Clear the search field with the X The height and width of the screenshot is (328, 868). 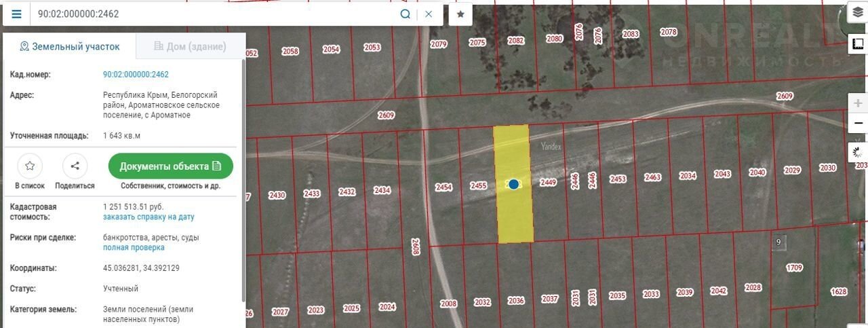coord(429,14)
